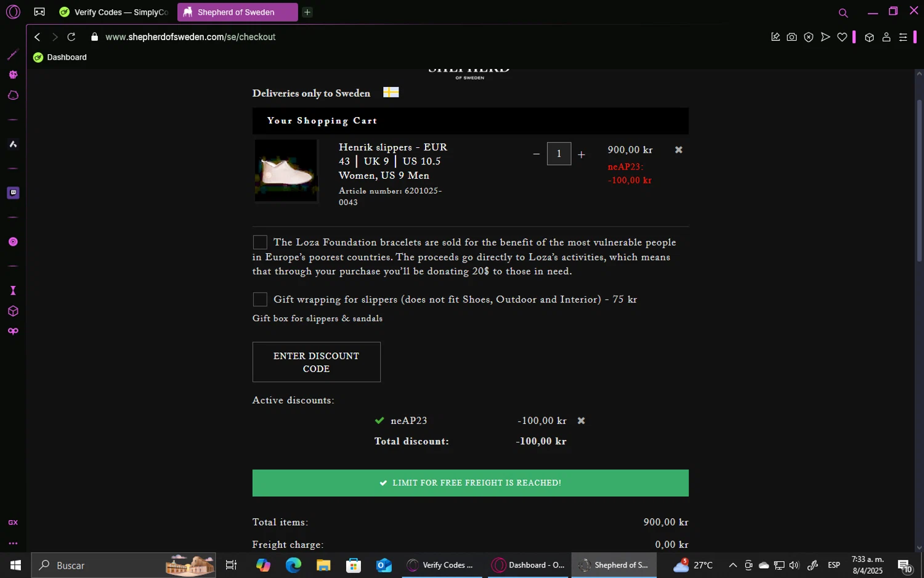Open Copilot from the taskbar
This screenshot has width=924, height=578.
263,565
